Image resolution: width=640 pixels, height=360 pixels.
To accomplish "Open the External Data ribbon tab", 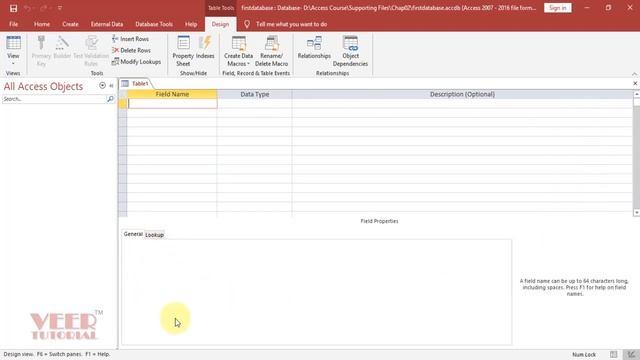I will pyautogui.click(x=107, y=24).
